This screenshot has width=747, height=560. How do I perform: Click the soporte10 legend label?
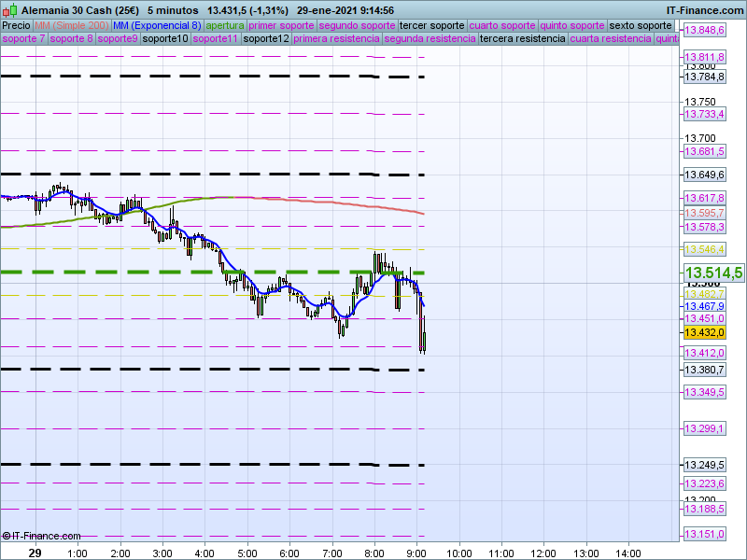pos(165,39)
